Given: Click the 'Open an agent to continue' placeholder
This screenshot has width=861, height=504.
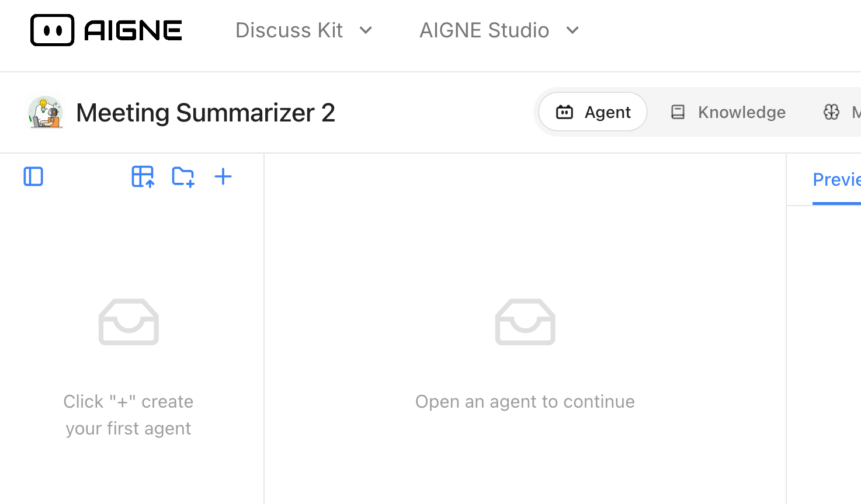Looking at the screenshot, I should click(525, 401).
